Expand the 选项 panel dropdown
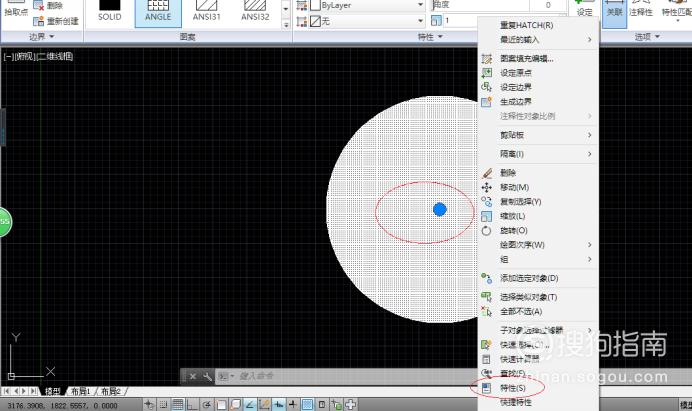Screen dimensions: 692x411 [647, 37]
